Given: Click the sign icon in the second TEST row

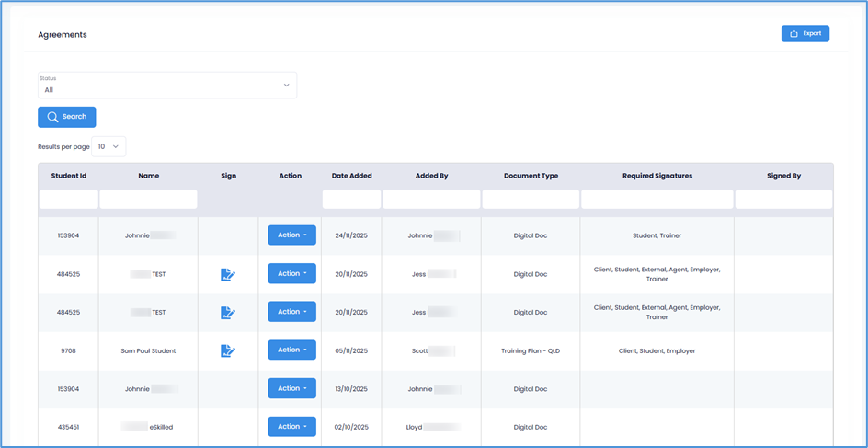Looking at the screenshot, I should 228,313.
